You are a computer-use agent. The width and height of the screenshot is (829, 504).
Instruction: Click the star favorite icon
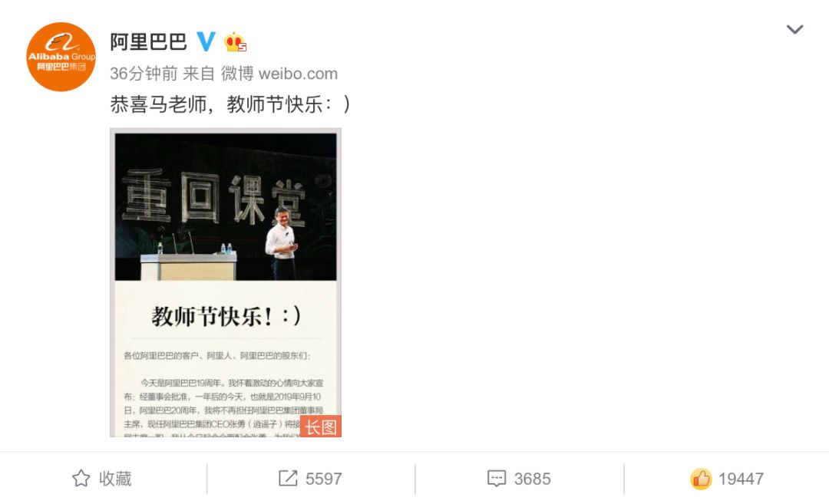(81, 479)
